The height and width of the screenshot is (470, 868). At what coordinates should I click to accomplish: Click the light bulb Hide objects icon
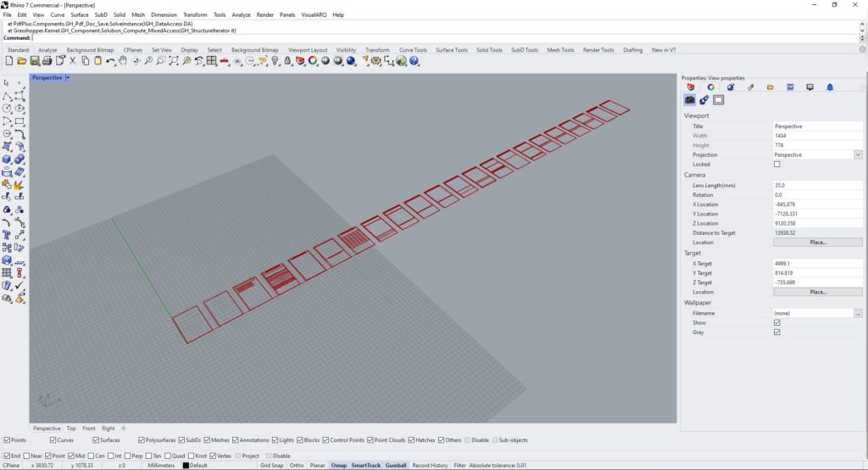pyautogui.click(x=275, y=61)
